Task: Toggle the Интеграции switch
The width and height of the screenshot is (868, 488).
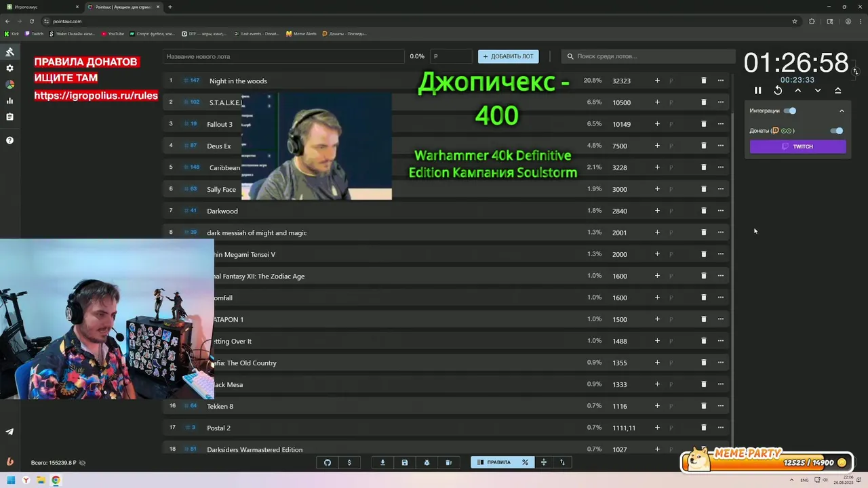Action: point(790,110)
